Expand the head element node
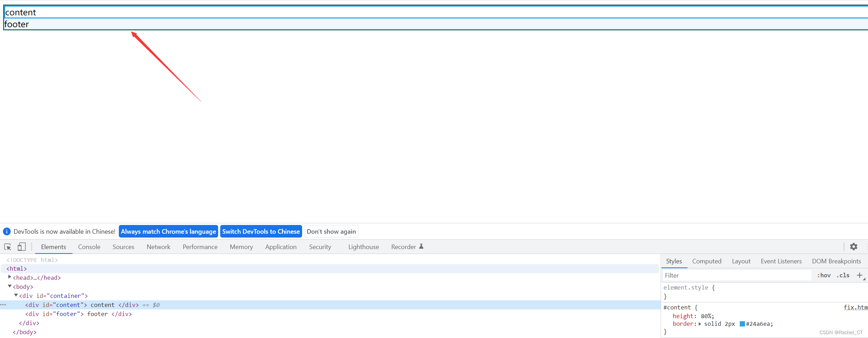 pyautogui.click(x=10, y=277)
